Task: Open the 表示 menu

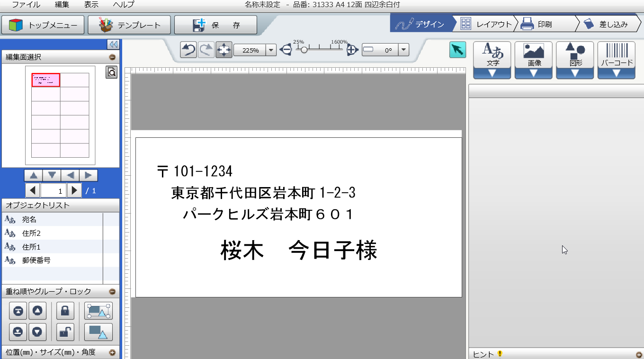Action: [91, 5]
